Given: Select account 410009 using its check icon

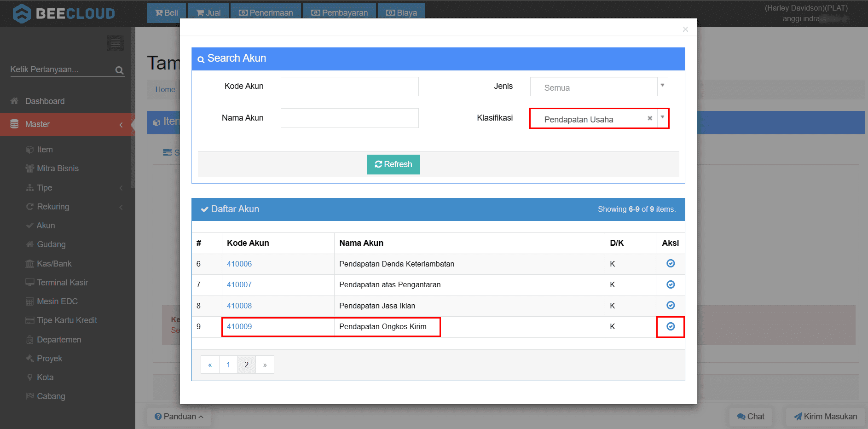Looking at the screenshot, I should 671,326.
